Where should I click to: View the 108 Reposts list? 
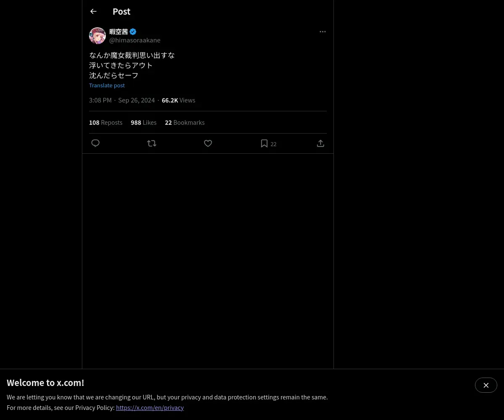[x=106, y=123]
